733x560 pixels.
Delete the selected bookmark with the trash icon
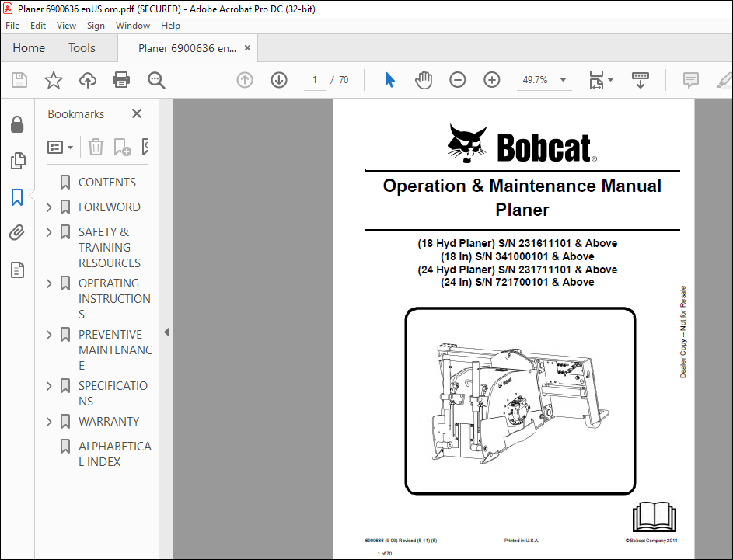96,147
